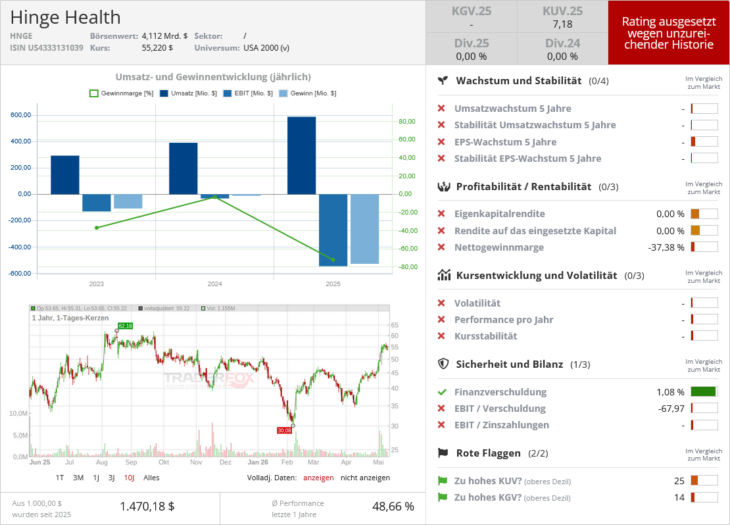Click the Umsatz- und Gewinnentwicklung chart title
Viewport: 730px width, 525px height.
pyautogui.click(x=213, y=77)
